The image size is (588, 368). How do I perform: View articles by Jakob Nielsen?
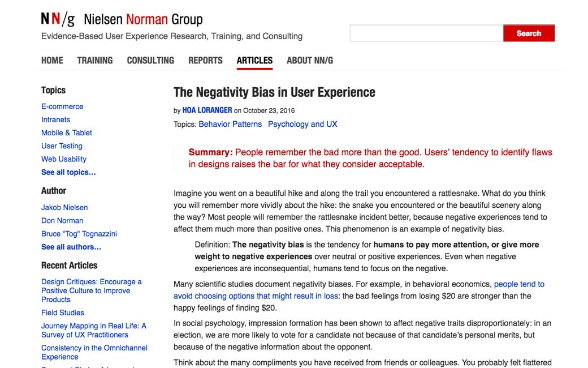point(64,207)
